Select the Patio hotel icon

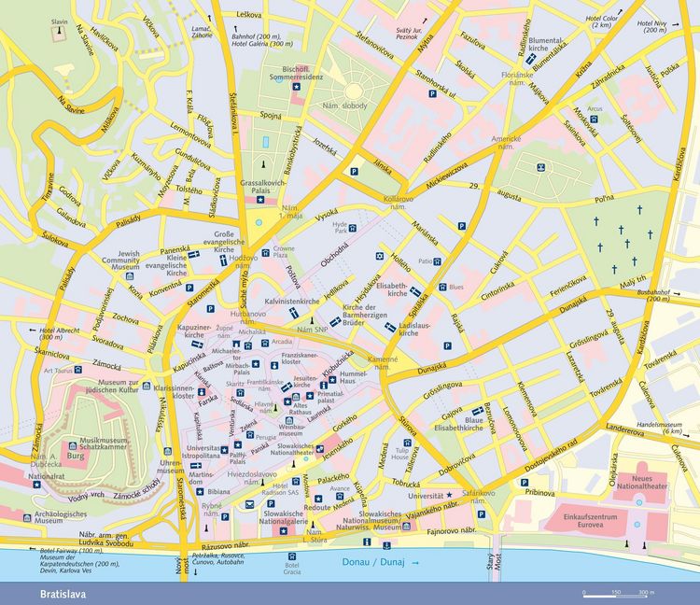pos(438,261)
